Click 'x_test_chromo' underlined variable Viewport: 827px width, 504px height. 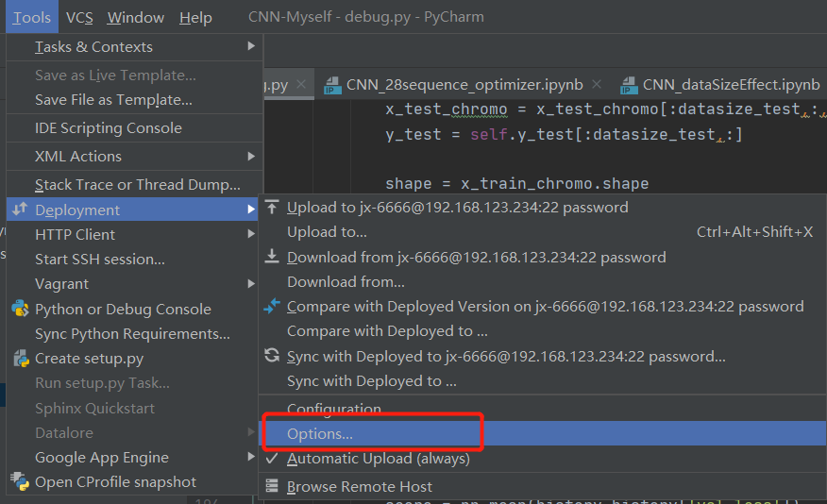447,109
